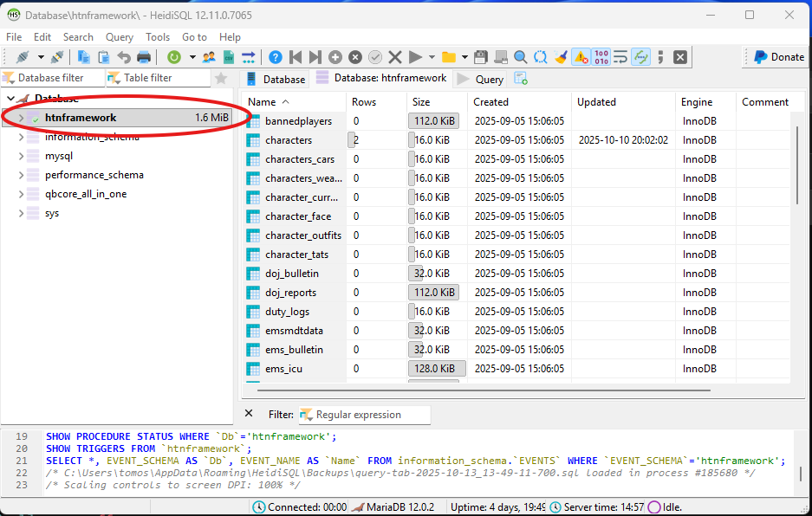The height and width of the screenshot is (516, 812).
Task: Click the save floppy disk icon
Action: [480, 57]
